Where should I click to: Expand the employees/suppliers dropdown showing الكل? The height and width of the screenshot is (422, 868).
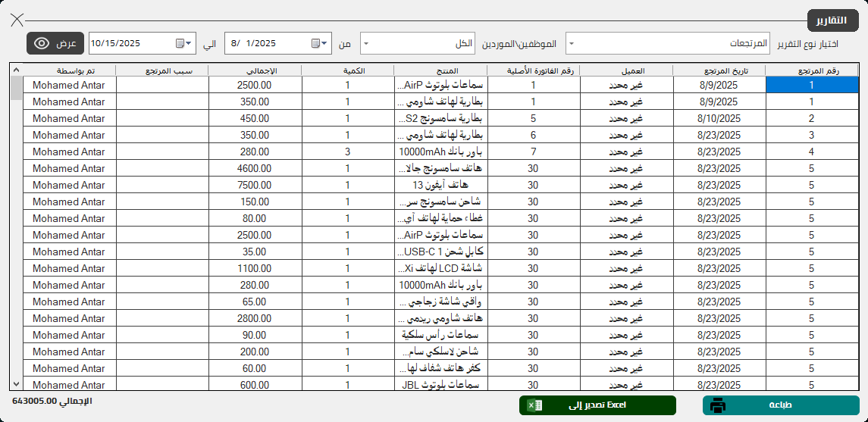point(366,43)
